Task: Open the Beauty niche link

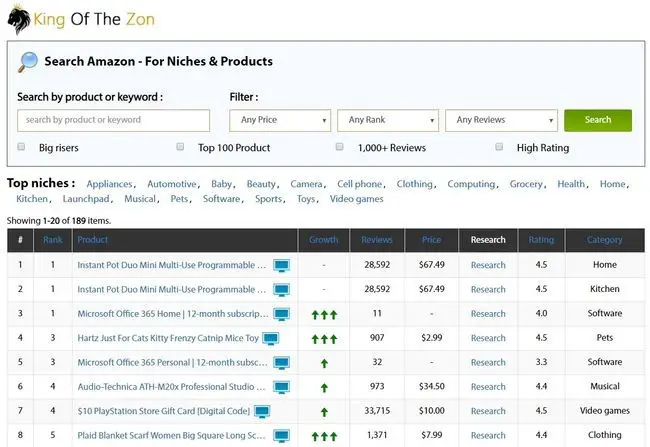Action: tap(261, 184)
